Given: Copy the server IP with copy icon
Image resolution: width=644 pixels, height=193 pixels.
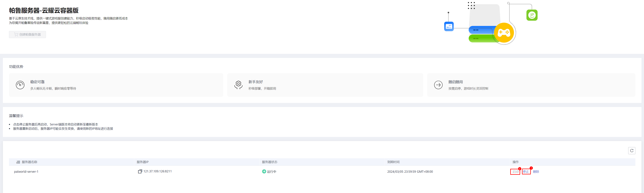Looking at the screenshot, I should (x=140, y=171).
